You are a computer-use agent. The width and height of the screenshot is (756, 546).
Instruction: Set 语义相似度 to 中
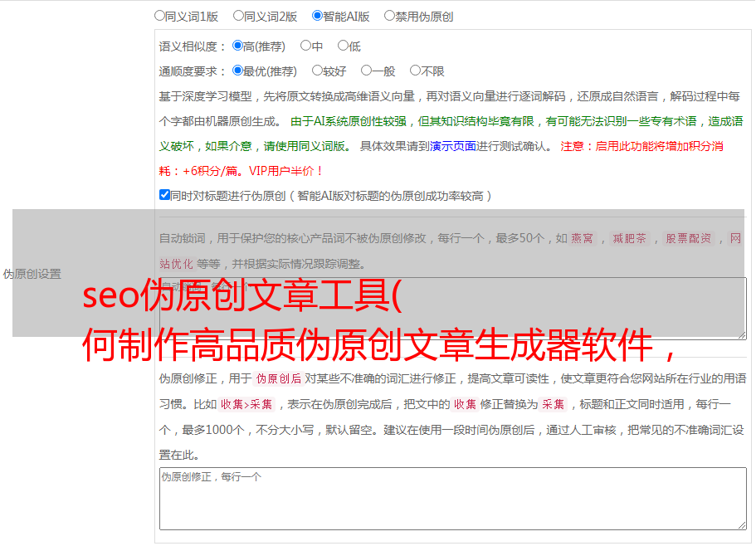(x=305, y=46)
